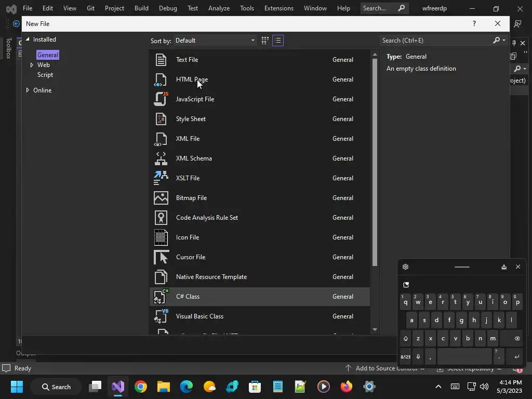Open the Analyze menu
This screenshot has height=399, width=532.
(219, 8)
